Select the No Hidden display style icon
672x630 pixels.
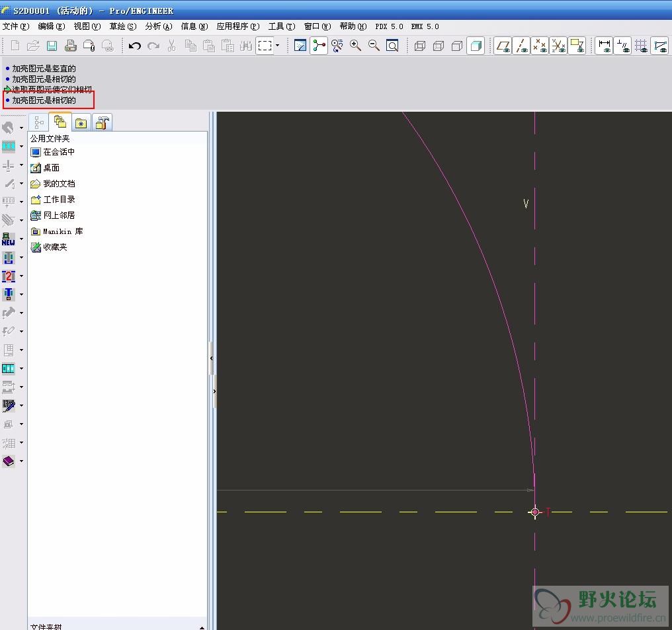[x=457, y=46]
